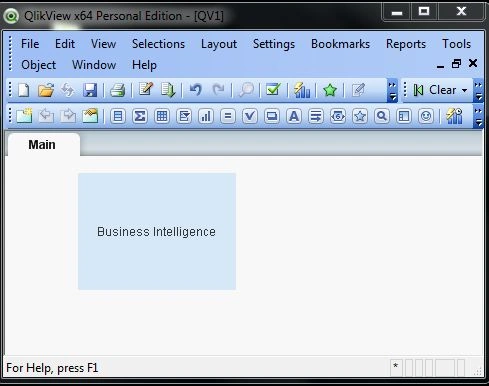Click Promote Sheet left arrow icon
Viewport: 489px width, 386px height.
coord(46,116)
